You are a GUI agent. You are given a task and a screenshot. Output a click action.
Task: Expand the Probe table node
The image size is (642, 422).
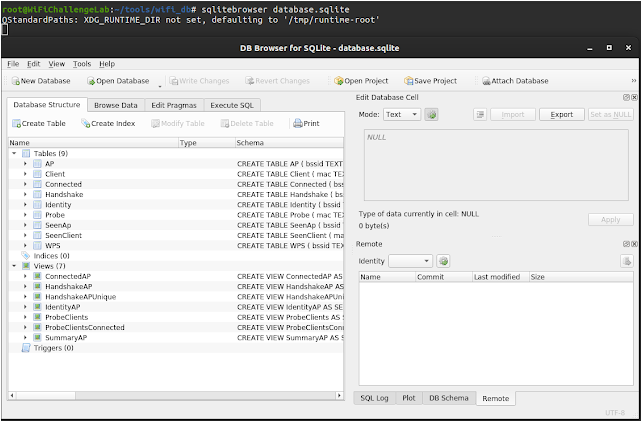25,215
